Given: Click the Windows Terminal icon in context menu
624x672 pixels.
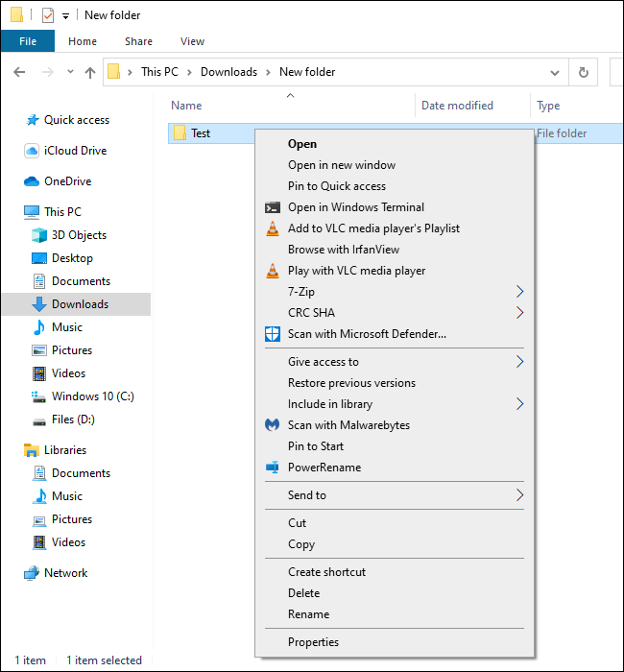Looking at the screenshot, I should click(x=273, y=207).
